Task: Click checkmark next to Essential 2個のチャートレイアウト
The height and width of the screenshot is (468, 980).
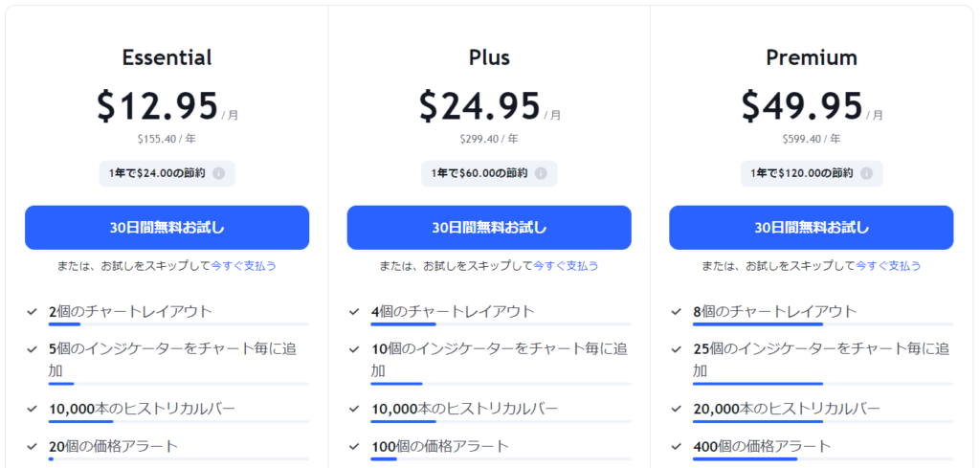Action: coord(33,311)
